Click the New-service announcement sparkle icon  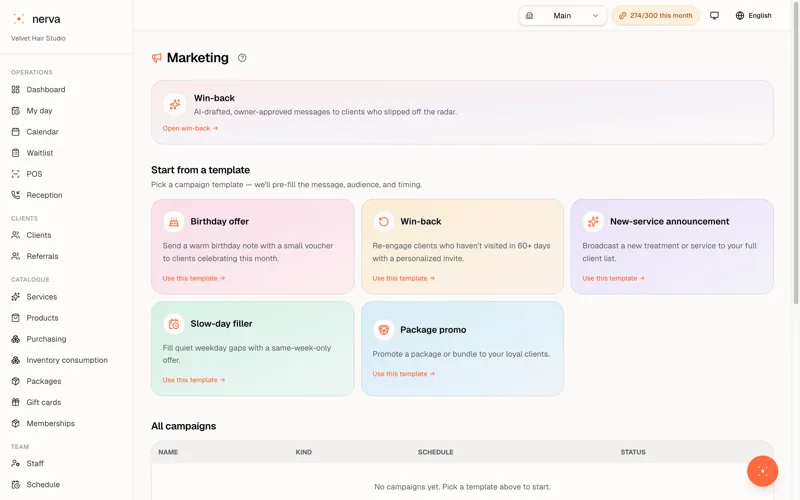click(593, 221)
